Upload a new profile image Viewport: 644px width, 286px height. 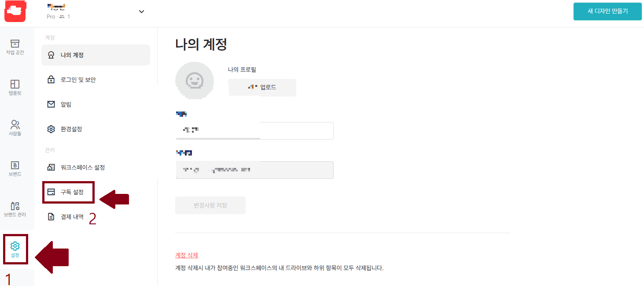click(x=262, y=87)
